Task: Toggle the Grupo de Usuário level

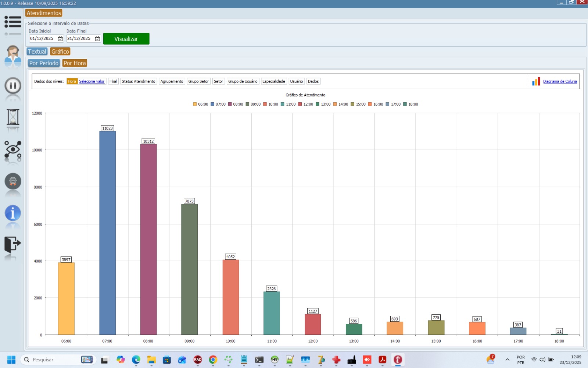Action: pyautogui.click(x=243, y=81)
